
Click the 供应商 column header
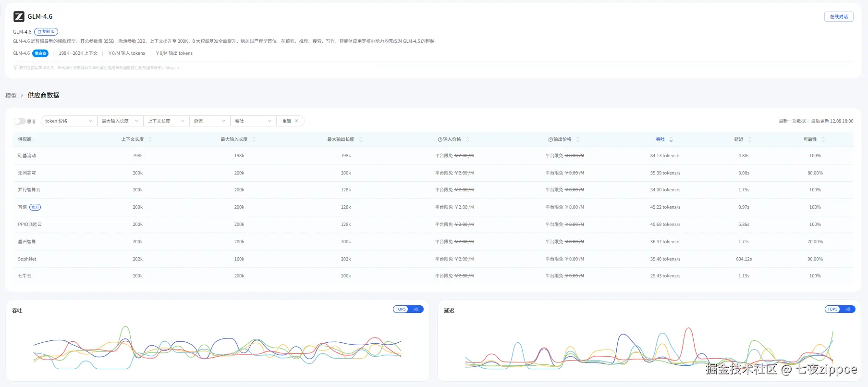(25, 139)
